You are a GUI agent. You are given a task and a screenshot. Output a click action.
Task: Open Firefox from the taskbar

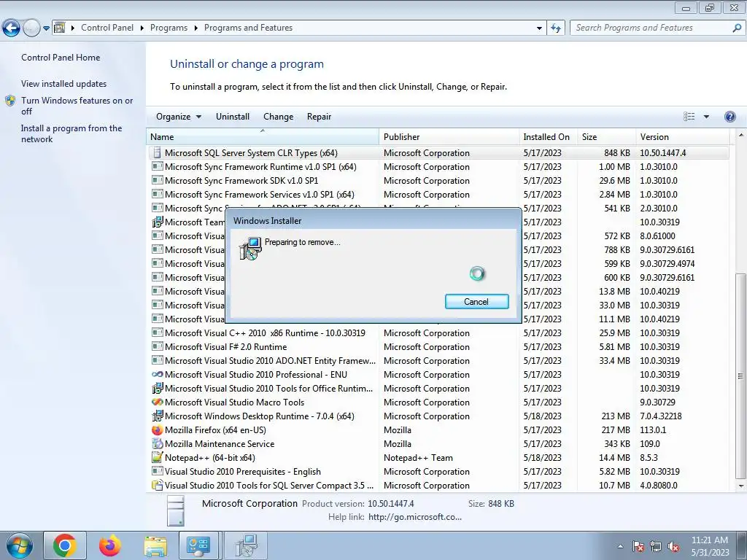coord(110,545)
